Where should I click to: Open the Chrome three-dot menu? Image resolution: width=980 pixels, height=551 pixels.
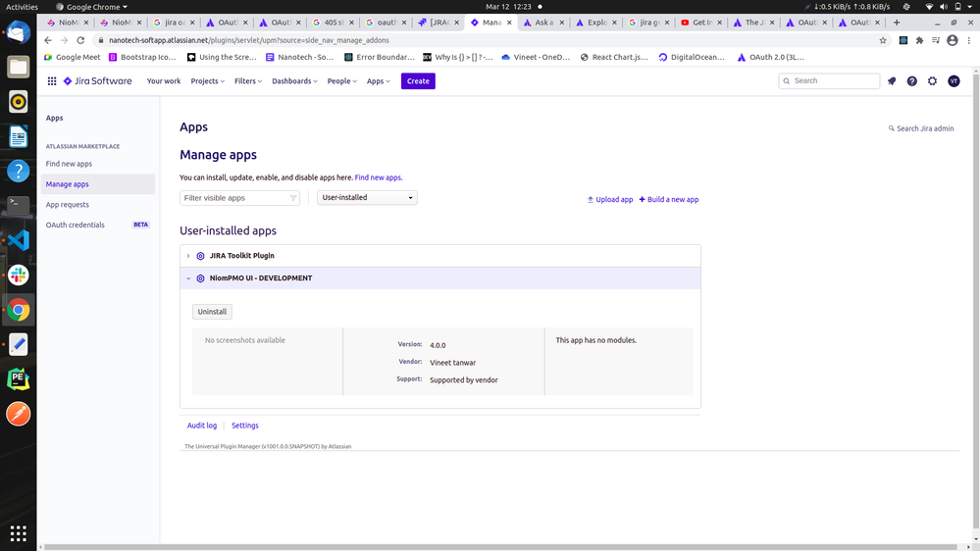coord(969,40)
